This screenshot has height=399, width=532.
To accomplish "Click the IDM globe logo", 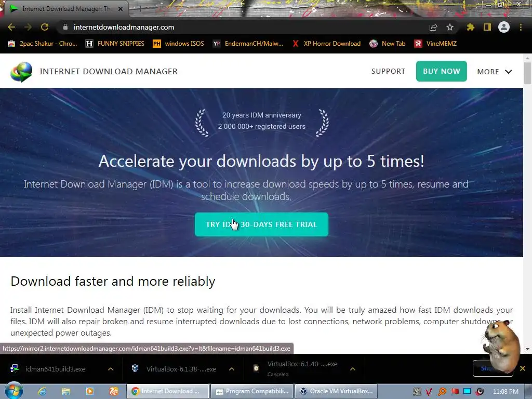I will pos(21,72).
